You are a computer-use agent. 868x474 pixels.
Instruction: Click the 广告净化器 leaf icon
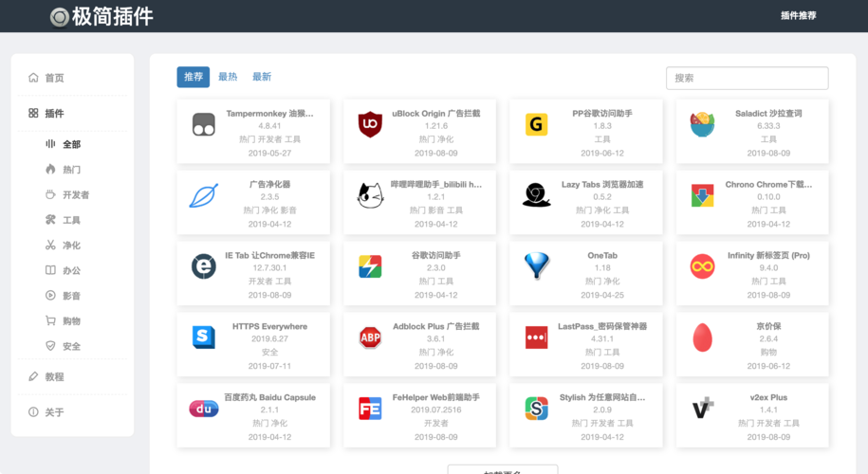[x=204, y=195]
